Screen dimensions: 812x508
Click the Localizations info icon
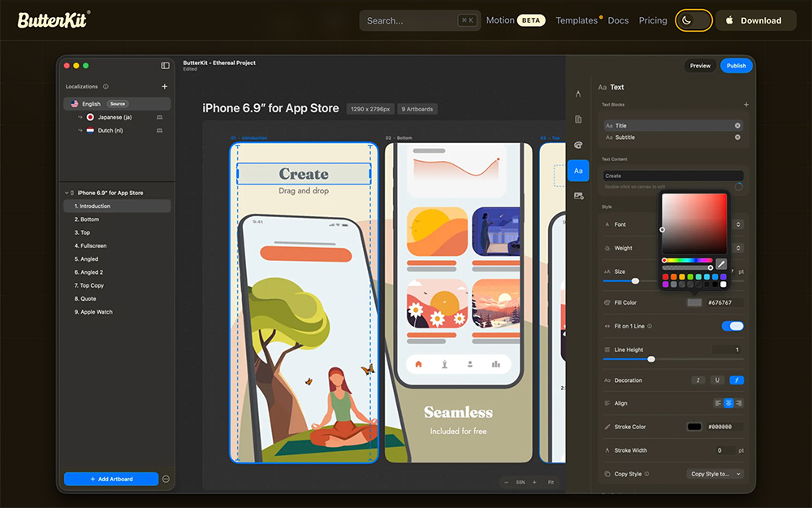tap(106, 87)
